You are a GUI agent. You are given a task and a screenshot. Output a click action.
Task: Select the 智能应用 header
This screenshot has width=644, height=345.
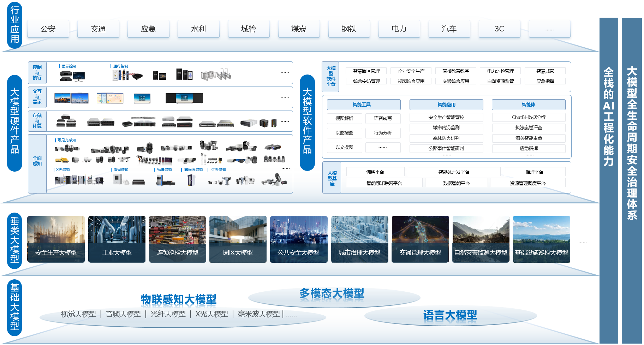[446, 105]
